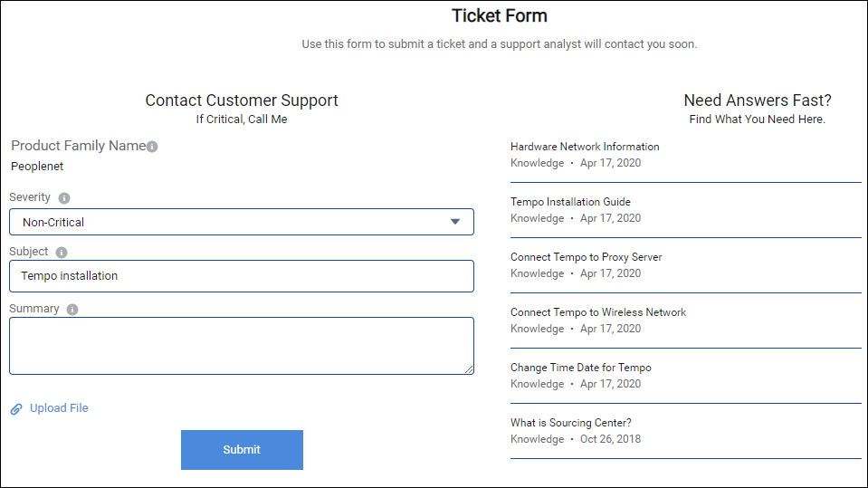Open the Tempo Installation Guide article

click(x=570, y=202)
